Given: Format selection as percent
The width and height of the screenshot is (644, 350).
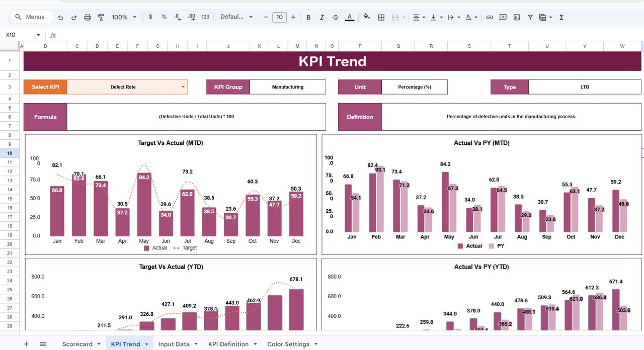Looking at the screenshot, I should click(164, 17).
